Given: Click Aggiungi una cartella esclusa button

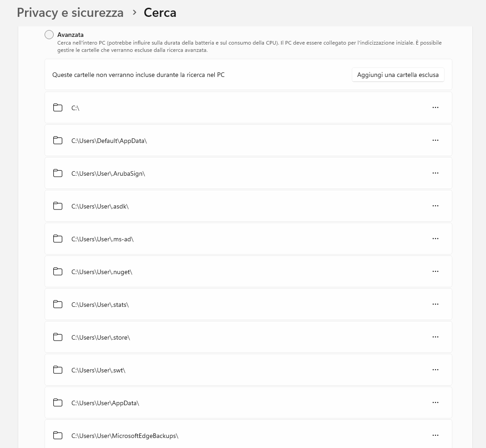Looking at the screenshot, I should 398,75.
